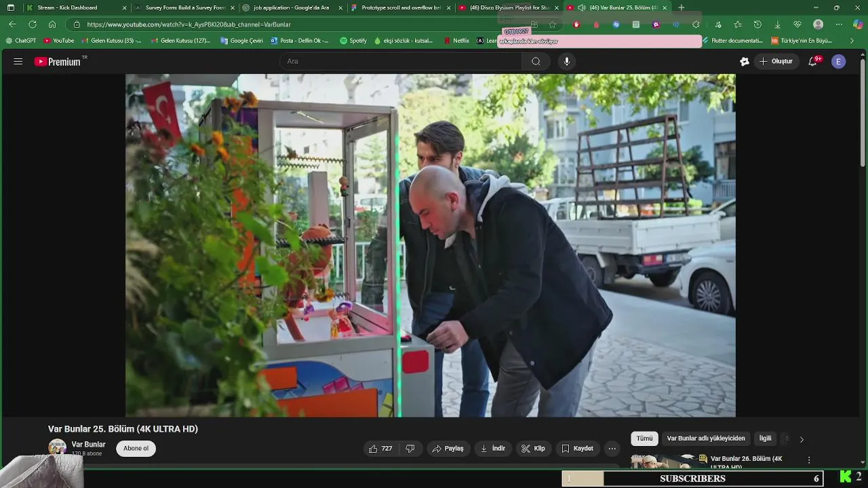
Task: Go back in browser history
Action: tap(12, 24)
